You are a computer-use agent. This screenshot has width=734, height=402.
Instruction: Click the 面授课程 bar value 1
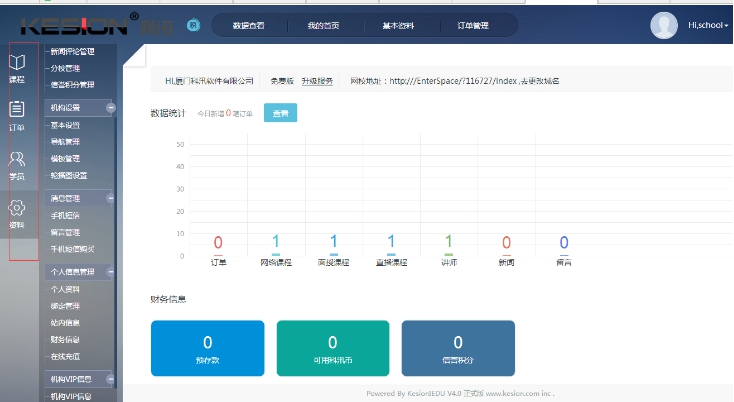point(333,241)
